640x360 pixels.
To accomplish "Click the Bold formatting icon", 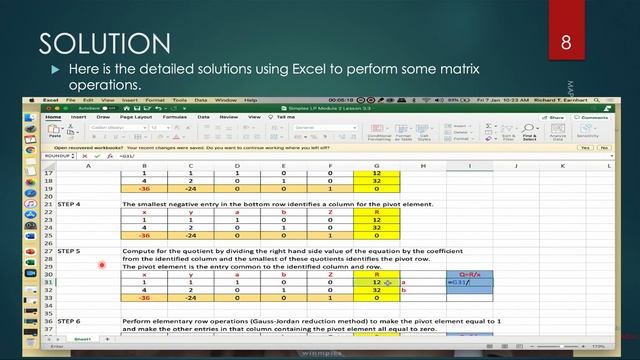I will [x=94, y=137].
